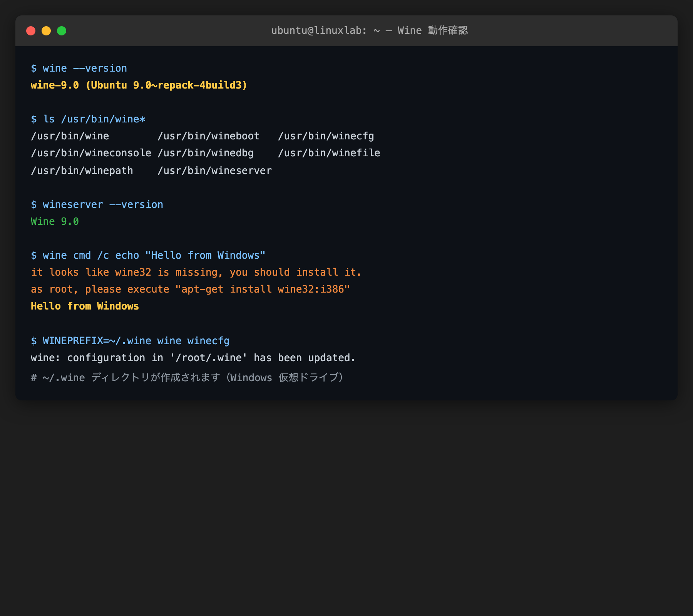Image resolution: width=693 pixels, height=616 pixels.
Task: Click the path '/usr/bin/winefile'
Action: coord(329,153)
